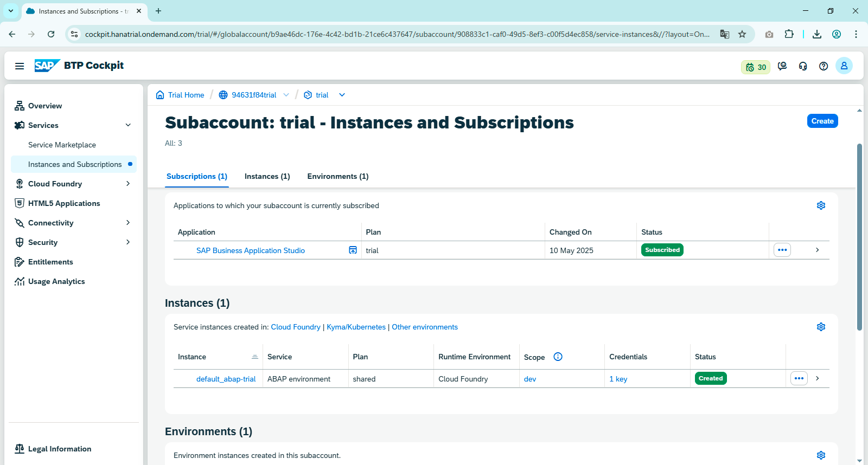Open the main navigation hamburger menu
This screenshot has width=868, height=465.
point(20,66)
